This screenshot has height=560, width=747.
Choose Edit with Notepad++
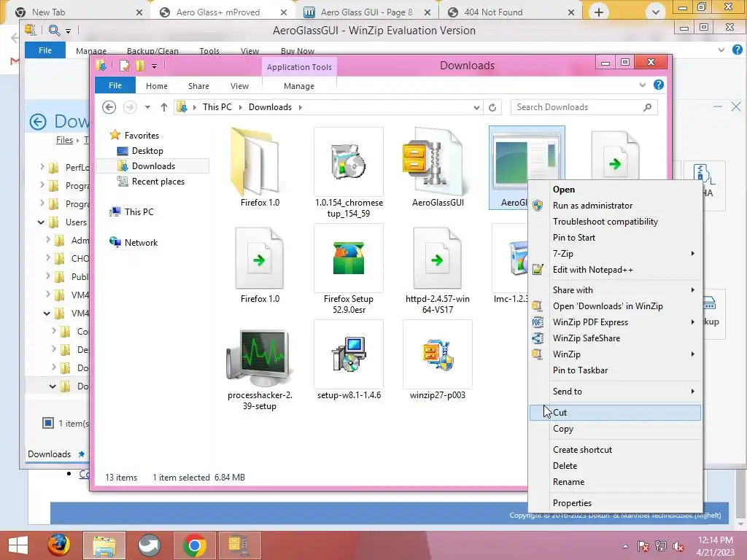coord(615,270)
